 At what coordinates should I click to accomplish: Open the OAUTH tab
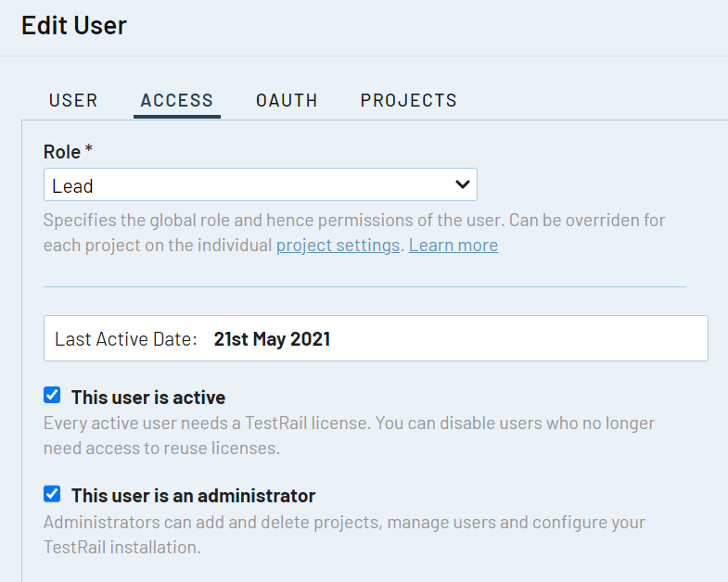click(x=287, y=100)
